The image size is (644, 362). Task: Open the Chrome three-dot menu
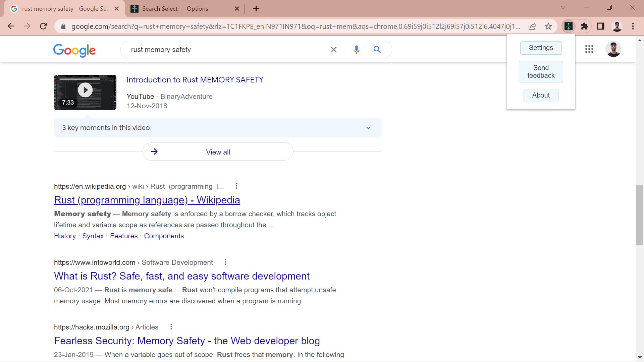point(633,26)
